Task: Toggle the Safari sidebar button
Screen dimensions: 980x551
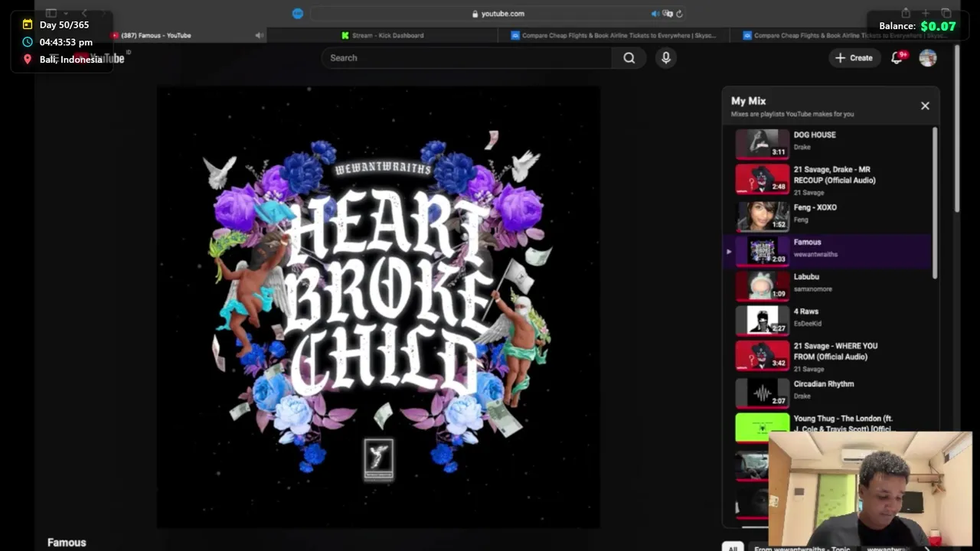Action: click(51, 13)
